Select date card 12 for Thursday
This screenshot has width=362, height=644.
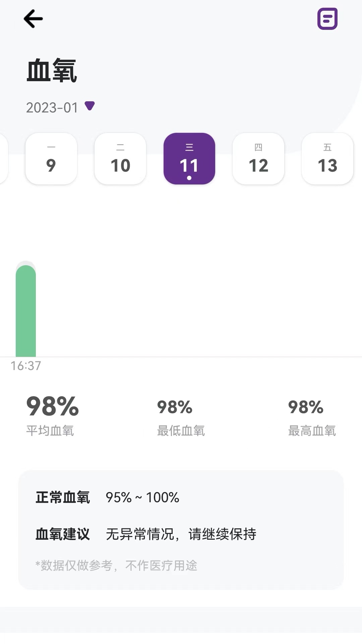[258, 158]
